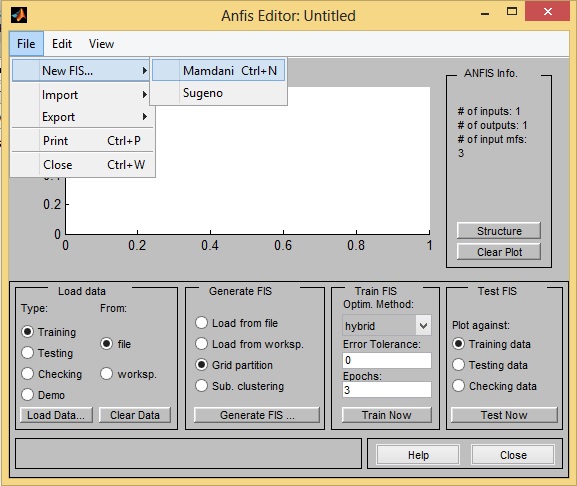Click the Clear Data button

click(135, 415)
